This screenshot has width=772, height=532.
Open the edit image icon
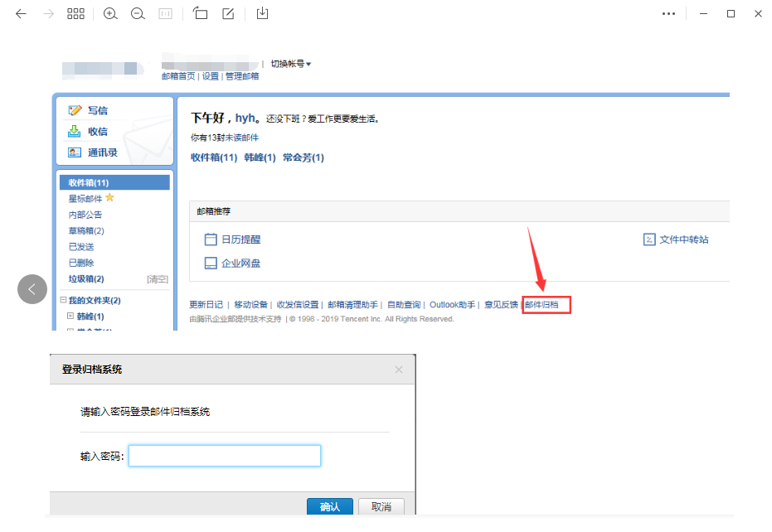tap(228, 13)
